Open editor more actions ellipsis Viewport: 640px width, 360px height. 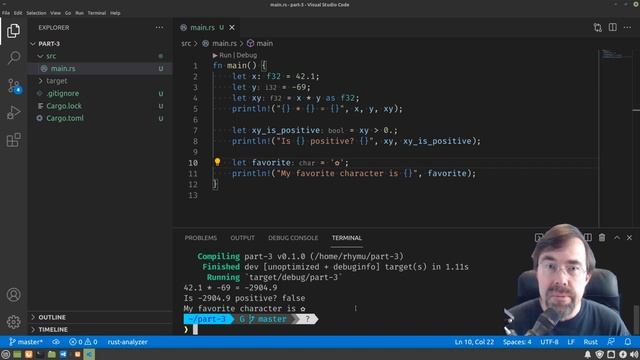point(627,27)
